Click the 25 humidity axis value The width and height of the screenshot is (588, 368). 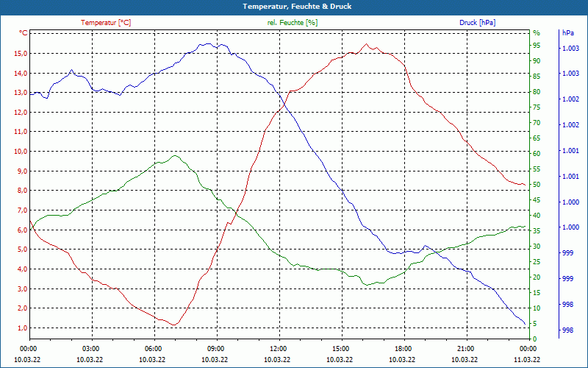537,262
